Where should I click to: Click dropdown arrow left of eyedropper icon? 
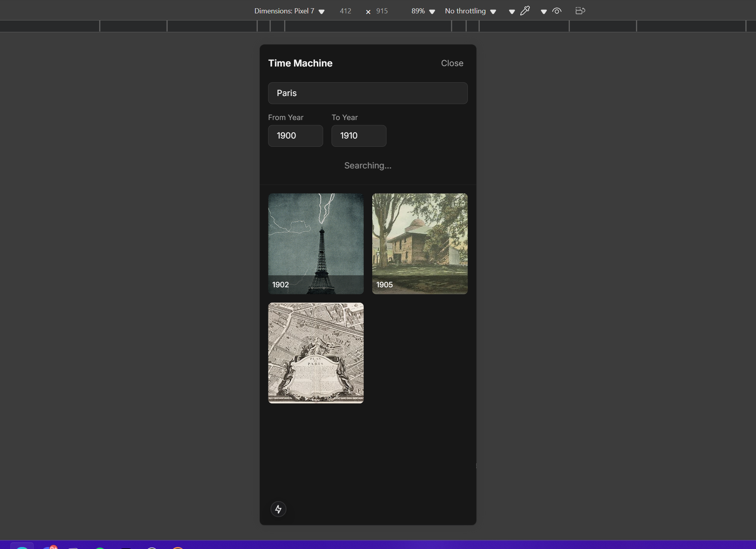click(512, 11)
